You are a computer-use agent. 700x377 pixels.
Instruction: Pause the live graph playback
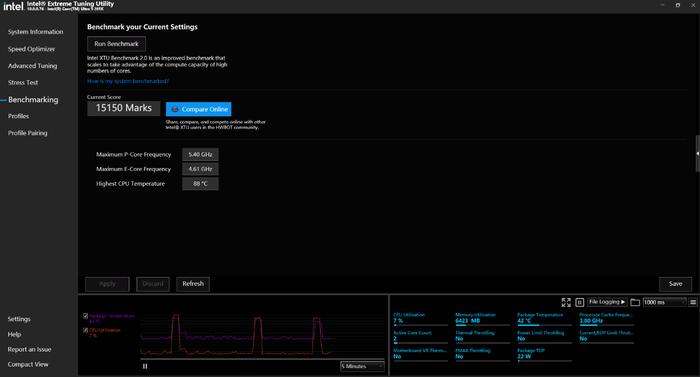click(x=145, y=366)
